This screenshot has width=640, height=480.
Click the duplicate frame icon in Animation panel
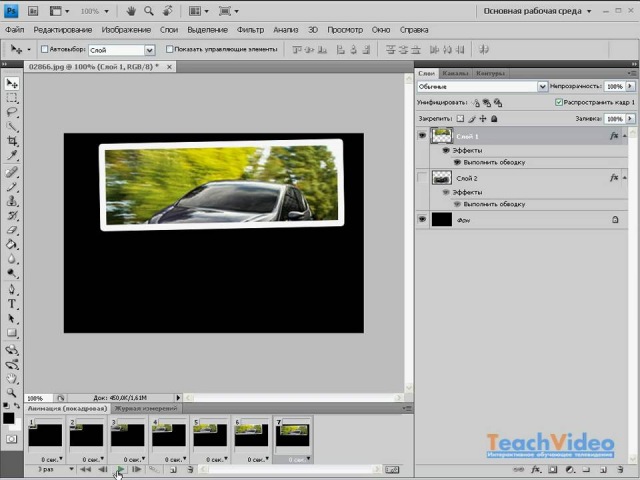point(172,469)
